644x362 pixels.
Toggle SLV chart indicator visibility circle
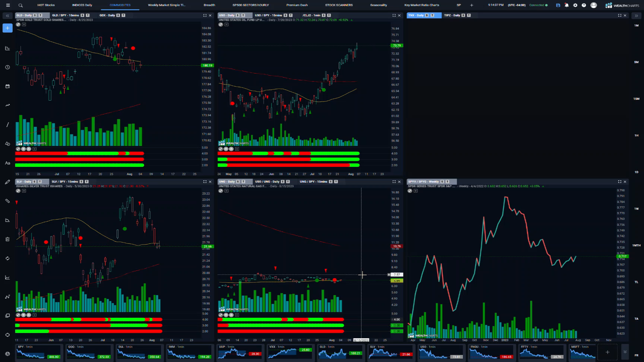[x=18, y=191]
